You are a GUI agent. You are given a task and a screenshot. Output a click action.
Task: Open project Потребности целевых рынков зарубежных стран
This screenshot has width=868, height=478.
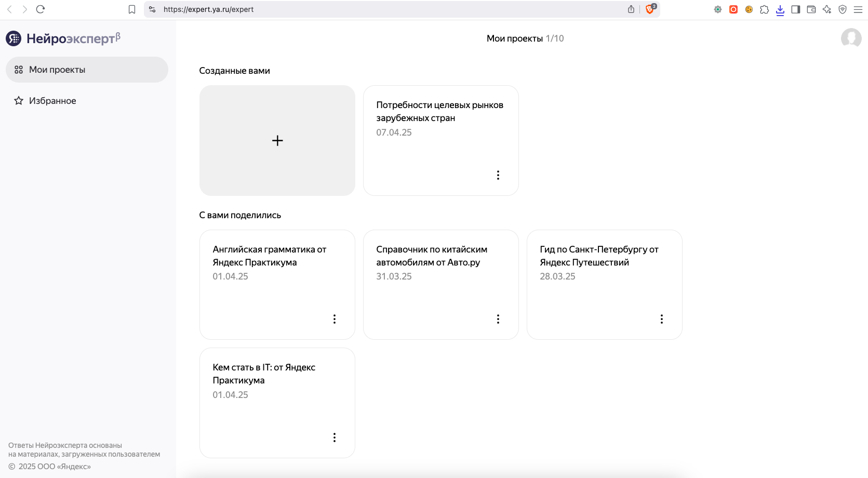point(441,140)
